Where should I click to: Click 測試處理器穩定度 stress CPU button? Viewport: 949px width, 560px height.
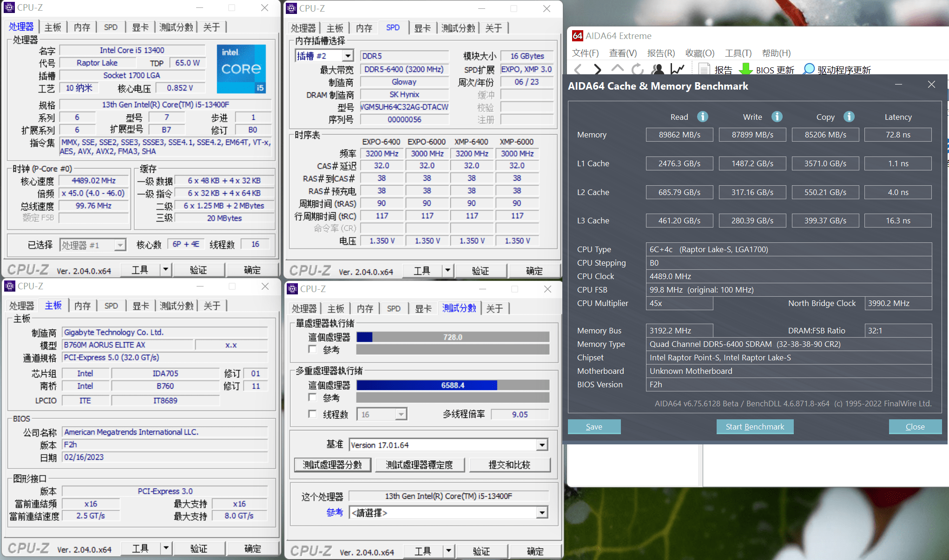419,465
